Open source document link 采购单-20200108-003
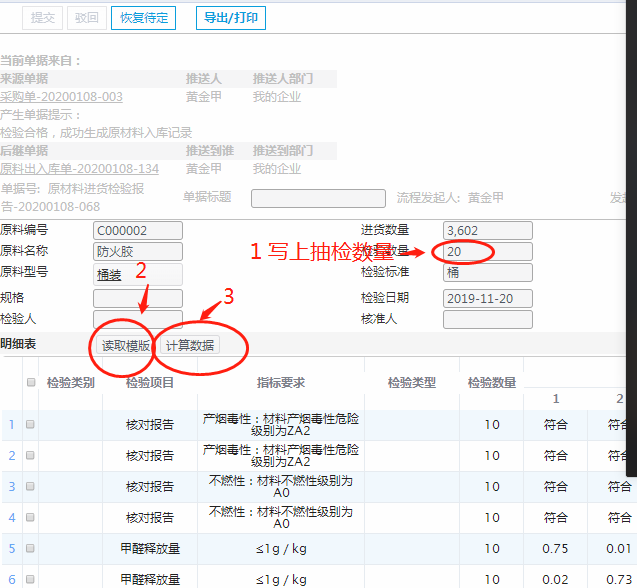The width and height of the screenshot is (637, 588). 61,97
